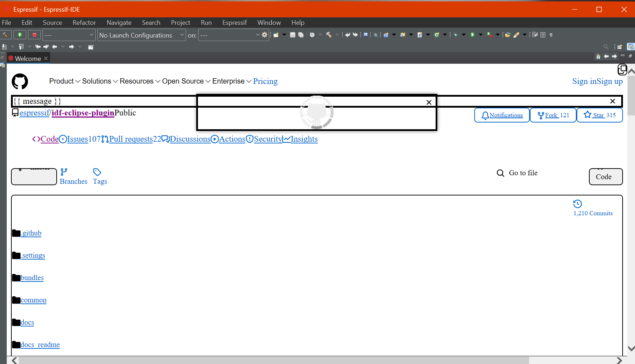The height and width of the screenshot is (364, 635).
Task: Open the Refactor menu
Action: click(x=84, y=22)
